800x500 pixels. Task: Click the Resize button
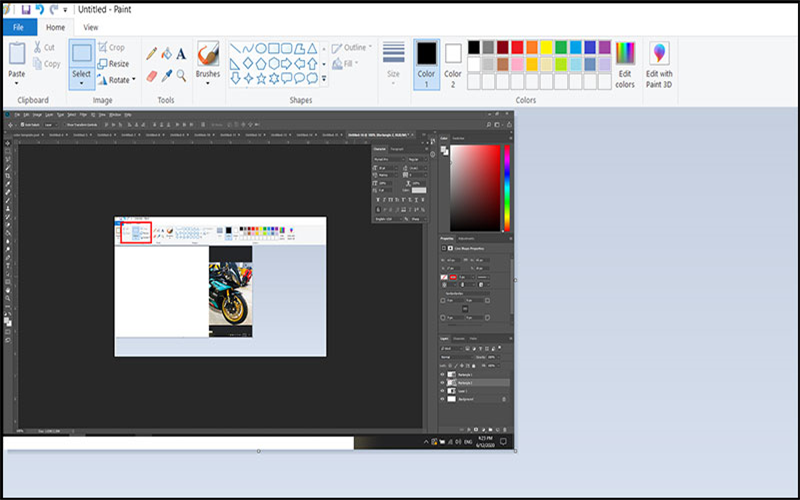click(113, 64)
